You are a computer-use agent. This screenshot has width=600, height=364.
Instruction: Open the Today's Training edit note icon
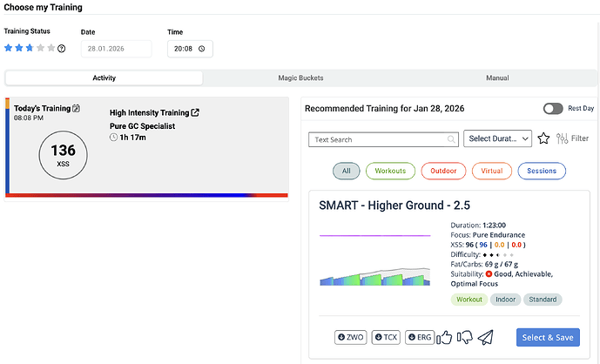(x=77, y=109)
